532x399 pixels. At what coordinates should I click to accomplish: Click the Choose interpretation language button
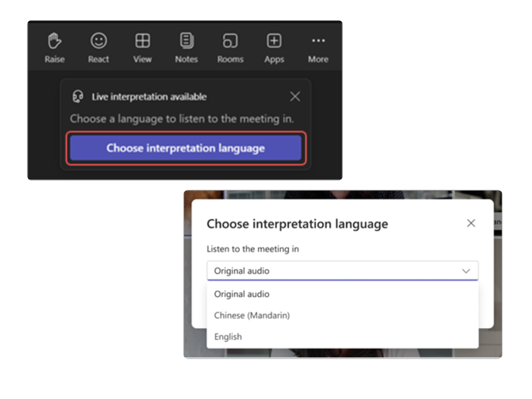point(185,148)
